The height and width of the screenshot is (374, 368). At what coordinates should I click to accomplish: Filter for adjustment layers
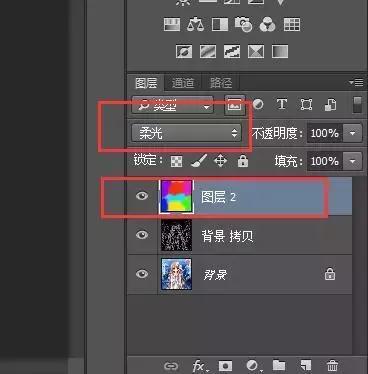point(258,105)
